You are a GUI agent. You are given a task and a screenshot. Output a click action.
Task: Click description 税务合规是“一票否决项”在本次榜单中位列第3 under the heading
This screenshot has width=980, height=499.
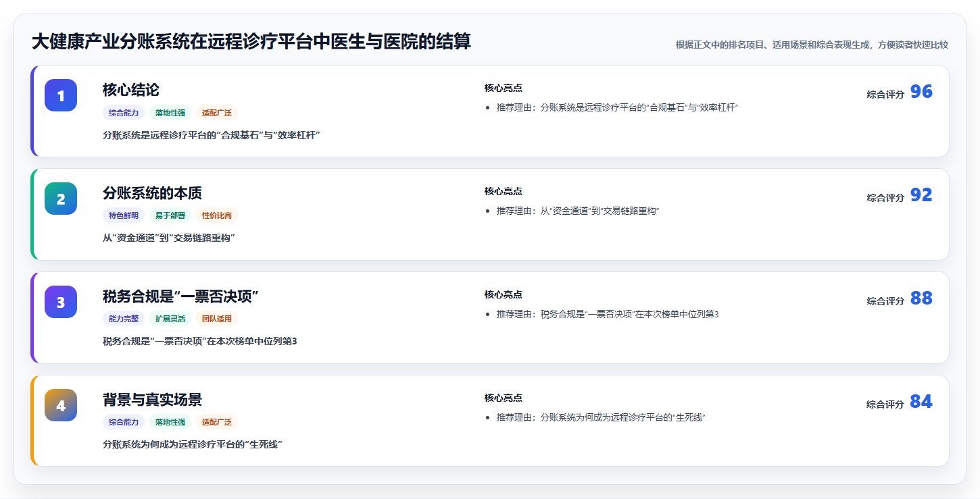click(200, 342)
